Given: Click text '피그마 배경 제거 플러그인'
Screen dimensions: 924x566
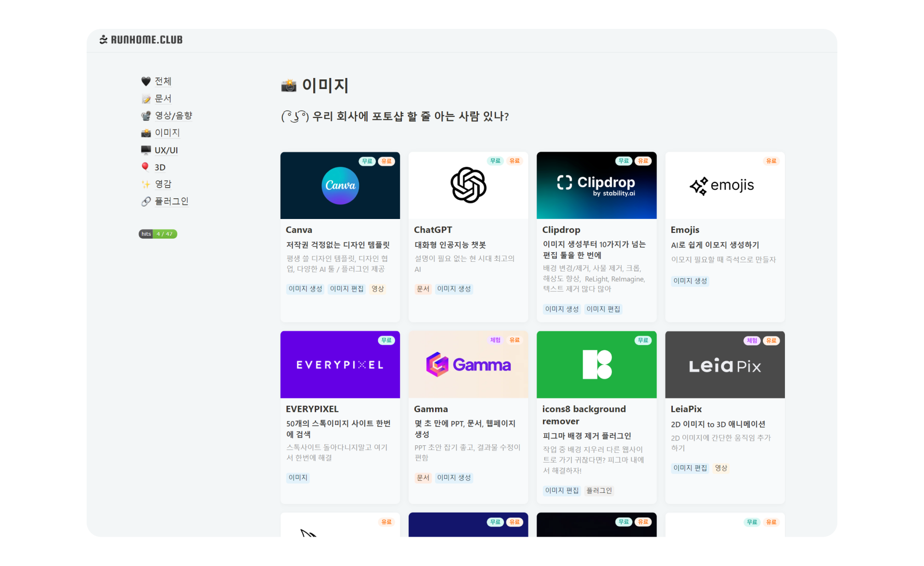Looking at the screenshot, I should tap(587, 436).
